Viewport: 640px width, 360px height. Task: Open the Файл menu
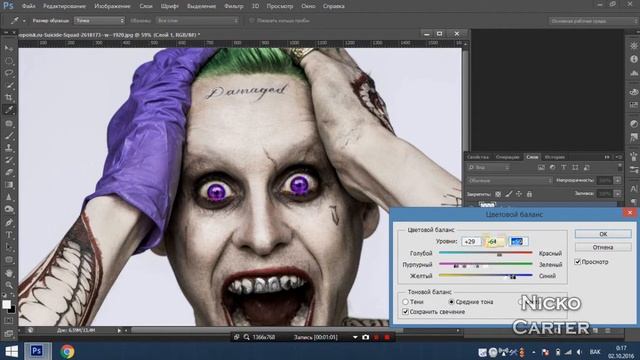(x=28, y=6)
